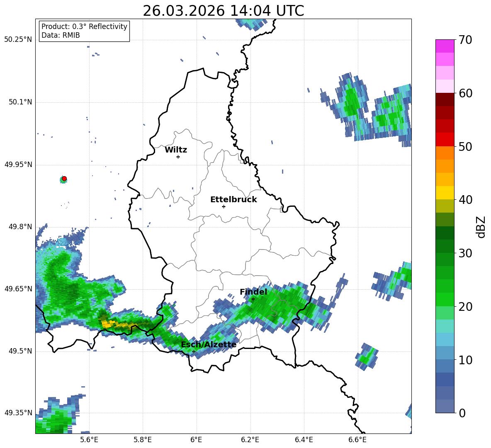Click the 70 value on colorbar
This screenshot has width=491, height=448.
(x=465, y=40)
